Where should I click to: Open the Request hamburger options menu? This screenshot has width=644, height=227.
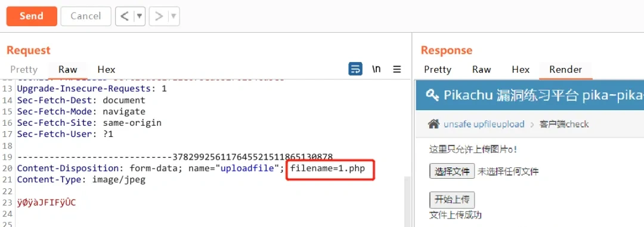coord(397,69)
